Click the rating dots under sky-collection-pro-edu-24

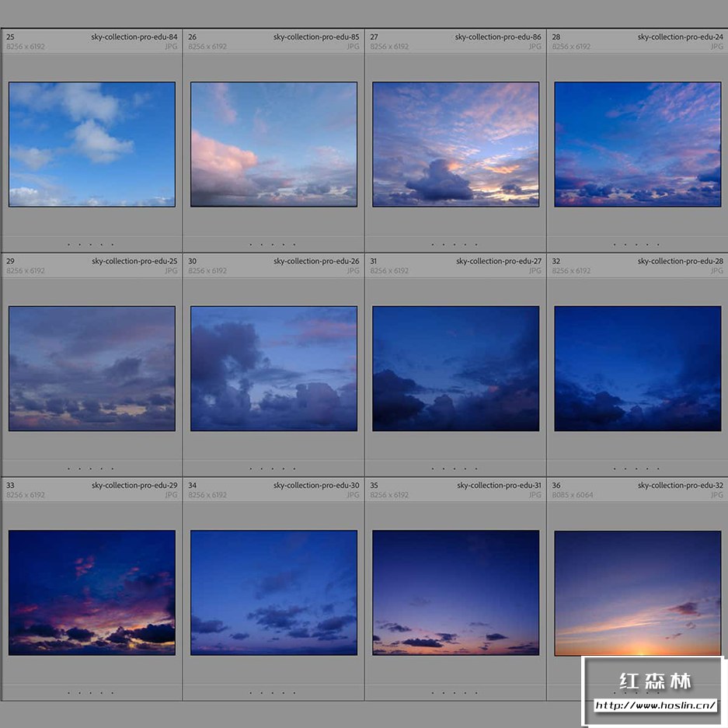click(x=636, y=244)
